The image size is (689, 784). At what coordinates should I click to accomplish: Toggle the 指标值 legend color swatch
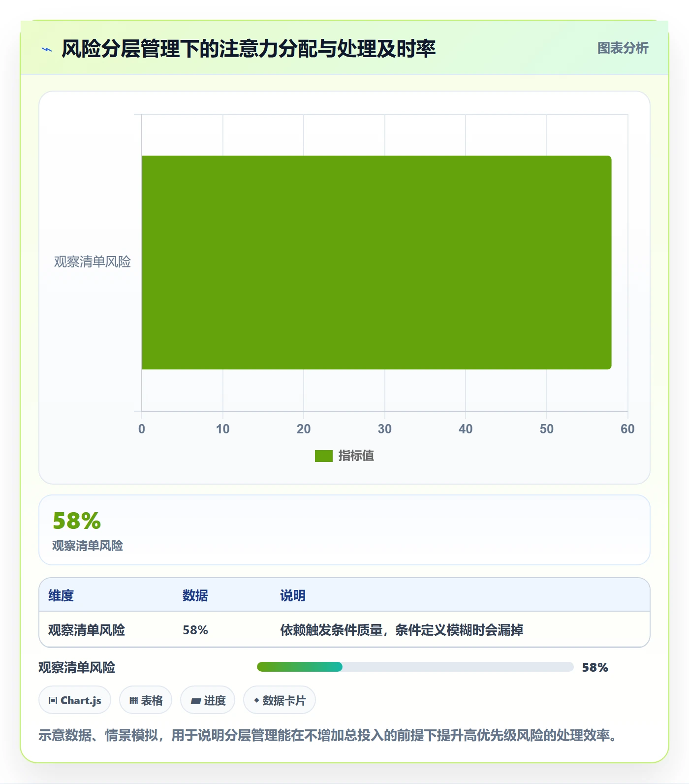(x=324, y=456)
